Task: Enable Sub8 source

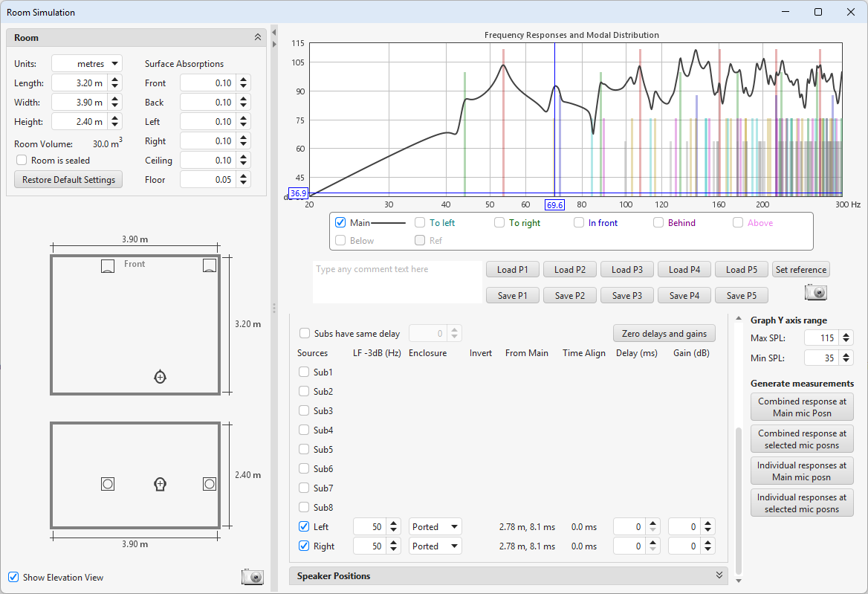Action: coord(304,507)
